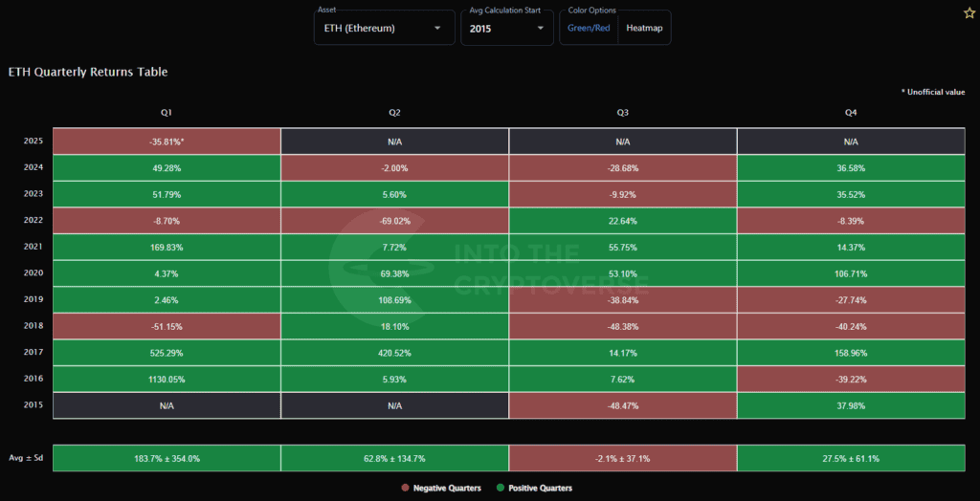Click the 2025 row label
This screenshot has height=501, width=980.
[33, 142]
